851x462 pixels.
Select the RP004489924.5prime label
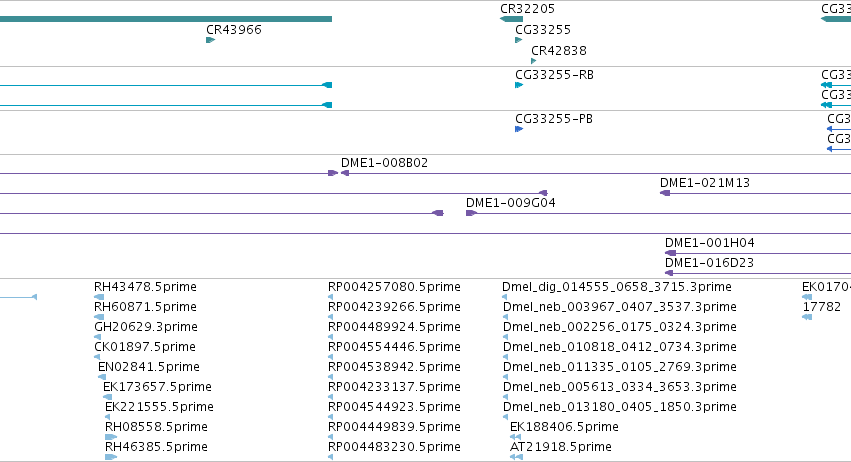tap(395, 326)
